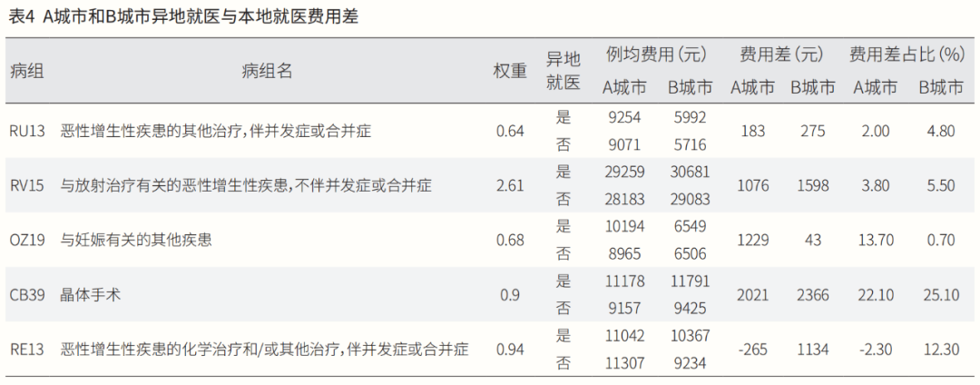Select the weight value 2.61

click(x=510, y=185)
